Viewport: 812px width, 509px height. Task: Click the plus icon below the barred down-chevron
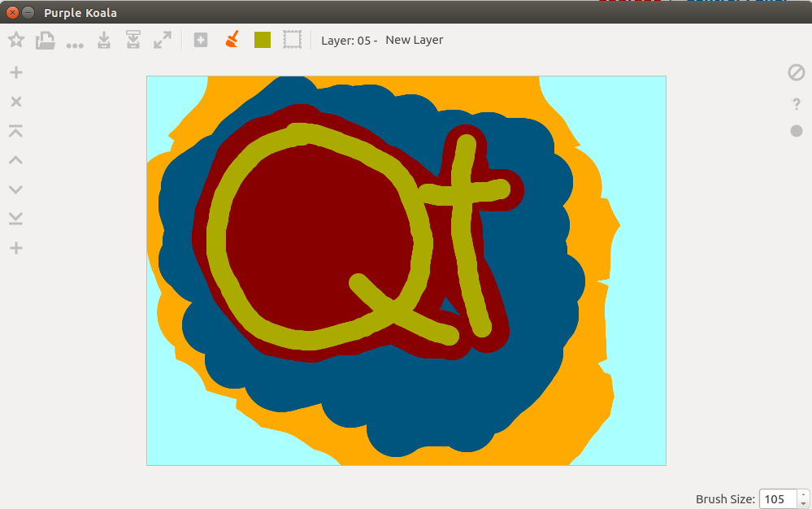[x=16, y=248]
